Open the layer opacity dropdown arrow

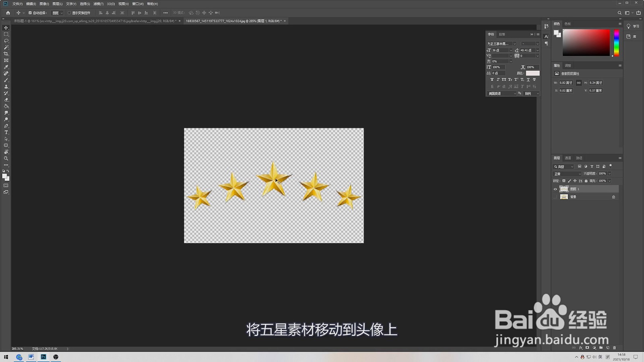[x=609, y=174]
